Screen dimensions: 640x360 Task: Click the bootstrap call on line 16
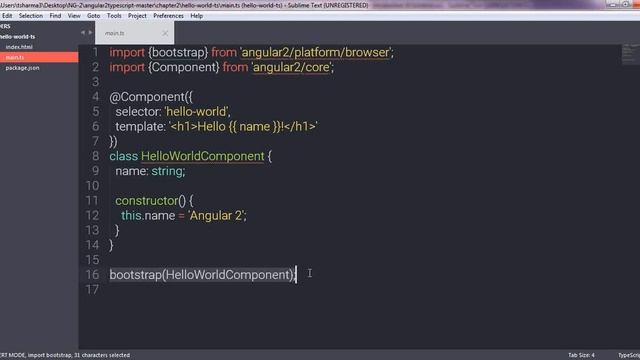click(x=202, y=275)
